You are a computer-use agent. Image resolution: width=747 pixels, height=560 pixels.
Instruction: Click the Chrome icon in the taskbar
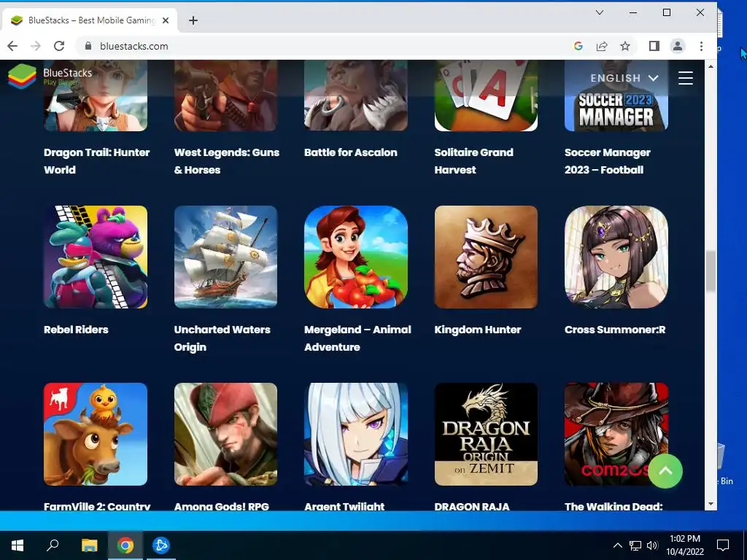(x=125, y=545)
